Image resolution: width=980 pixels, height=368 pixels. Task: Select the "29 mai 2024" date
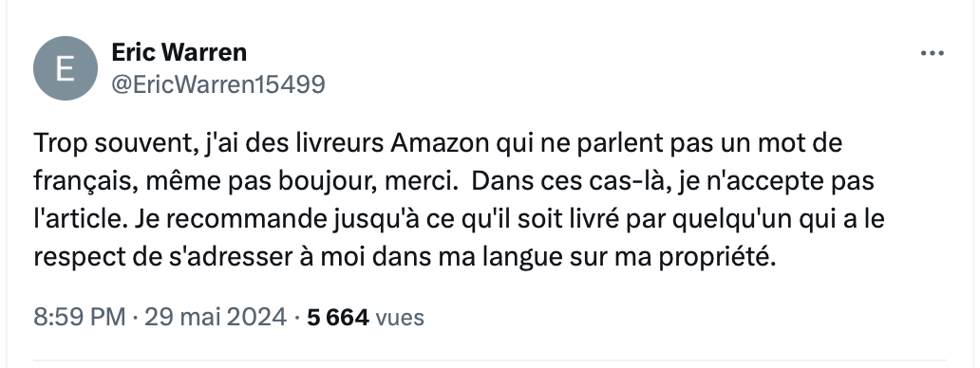(216, 318)
